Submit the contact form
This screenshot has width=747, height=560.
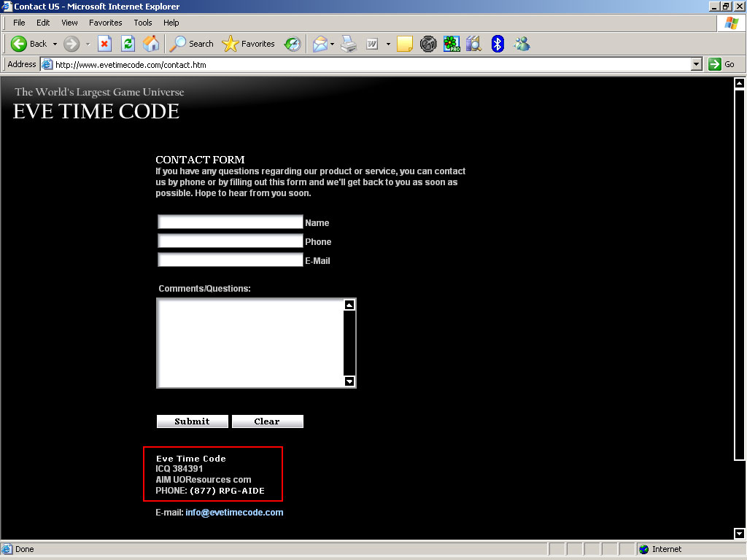(193, 421)
